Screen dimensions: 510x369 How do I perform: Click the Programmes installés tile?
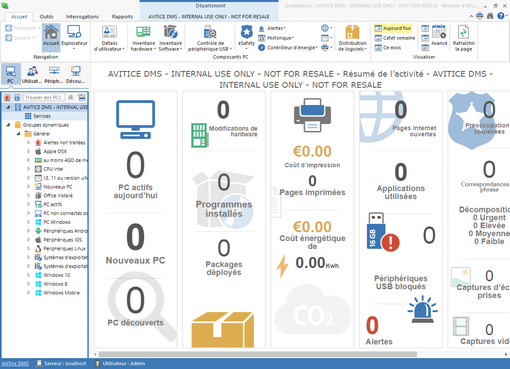pyautogui.click(x=224, y=197)
